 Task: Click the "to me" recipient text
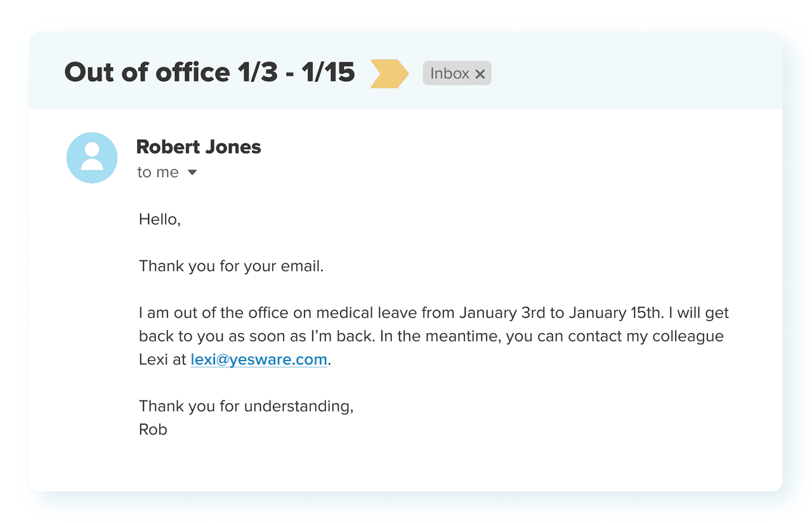[x=158, y=173]
